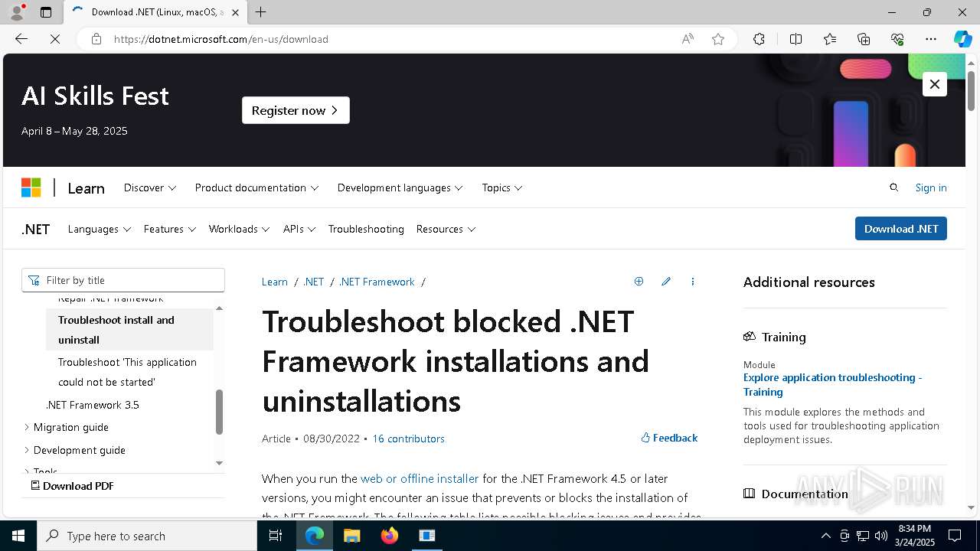Click the taskbar search box
Screen dimensions: 980x551
[147, 536]
